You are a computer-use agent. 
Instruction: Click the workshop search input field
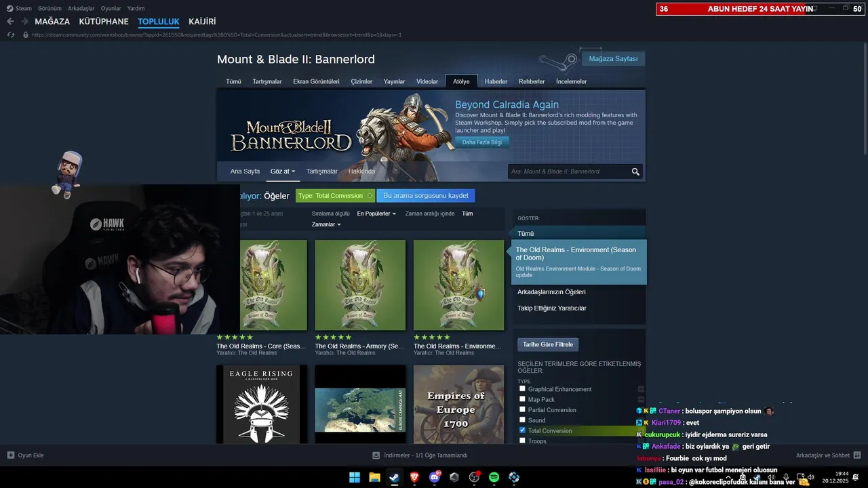[x=569, y=171]
